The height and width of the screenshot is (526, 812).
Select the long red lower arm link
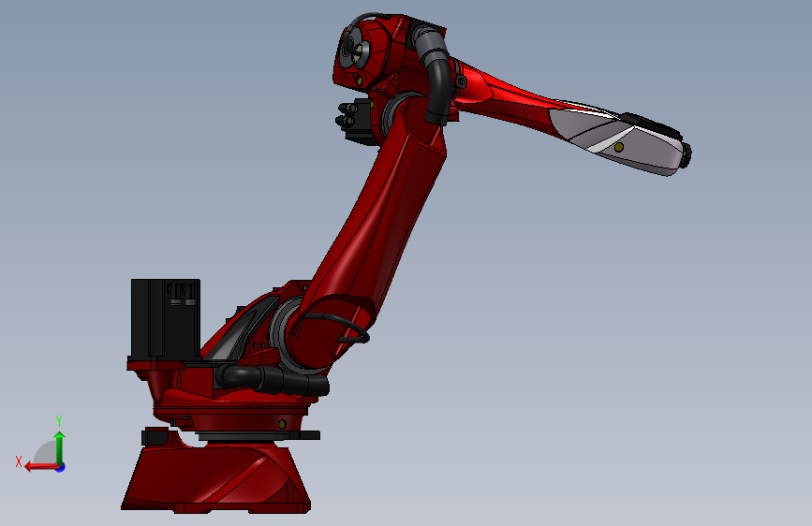click(x=370, y=233)
